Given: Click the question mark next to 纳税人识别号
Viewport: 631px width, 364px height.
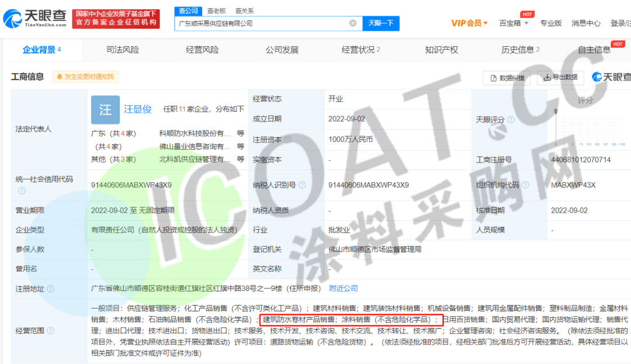Looking at the screenshot, I should pos(302,185).
